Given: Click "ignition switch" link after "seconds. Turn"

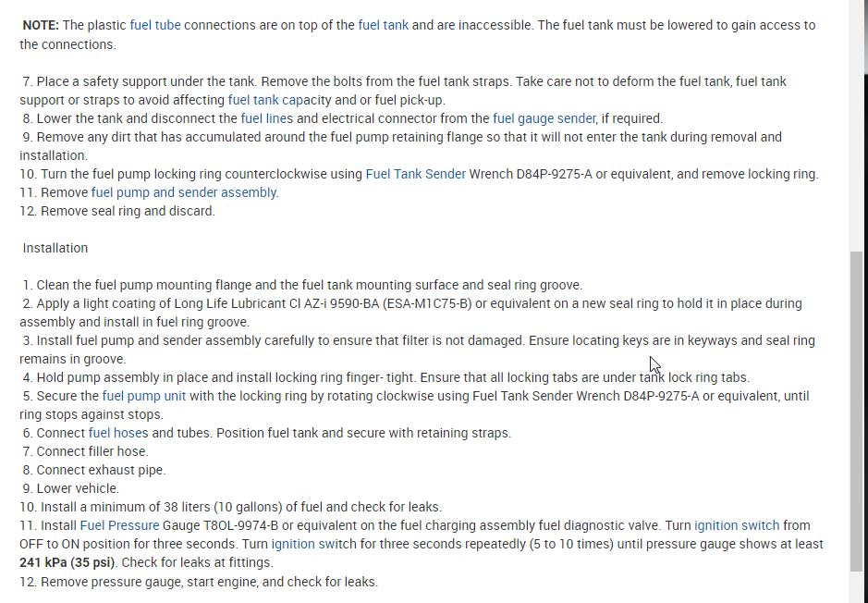Looking at the screenshot, I should (x=313, y=544).
